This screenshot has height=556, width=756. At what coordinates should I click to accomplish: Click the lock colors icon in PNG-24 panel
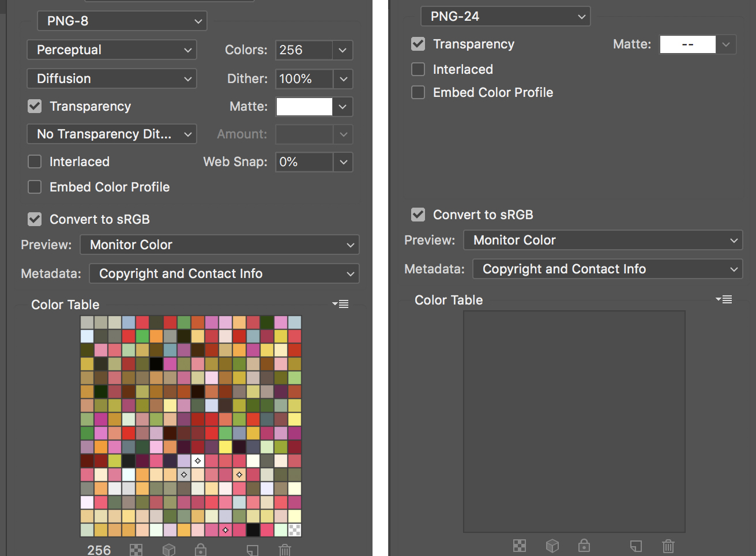point(584,546)
